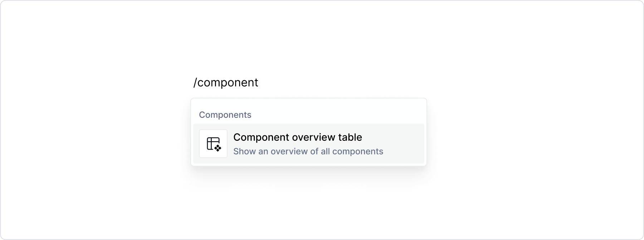Place the cursor after '/component'

259,82
